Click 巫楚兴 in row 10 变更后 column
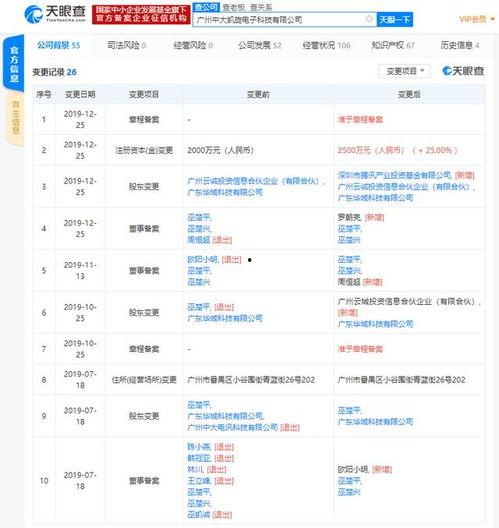The image size is (499, 528). [349, 492]
